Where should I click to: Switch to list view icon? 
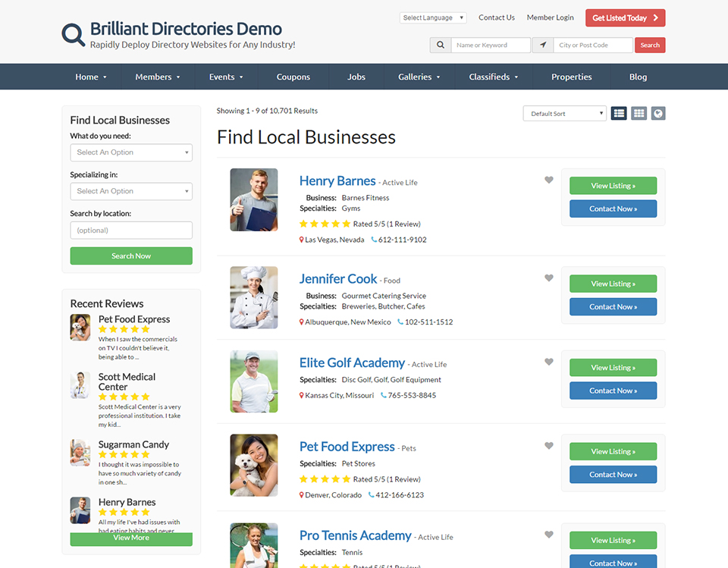[619, 113]
